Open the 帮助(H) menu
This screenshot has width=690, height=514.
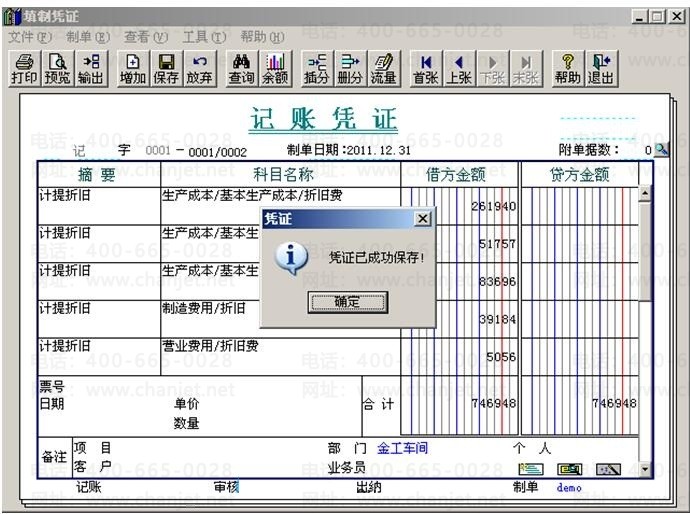click(263, 37)
